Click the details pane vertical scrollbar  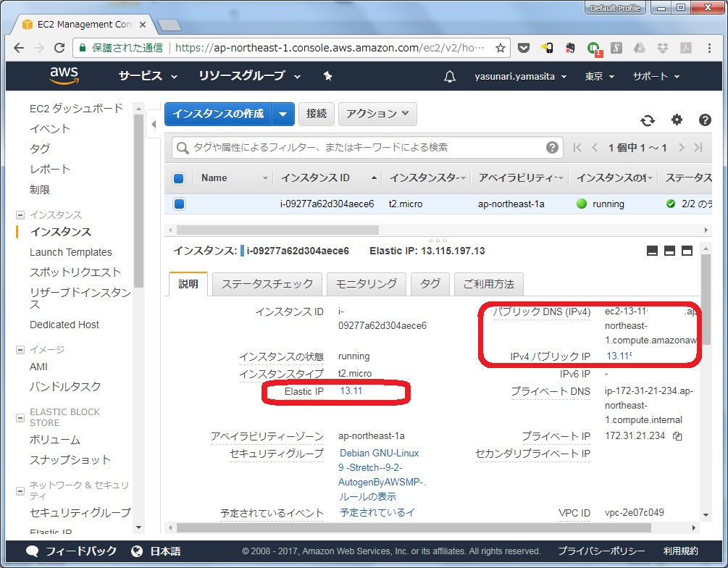[706, 299]
